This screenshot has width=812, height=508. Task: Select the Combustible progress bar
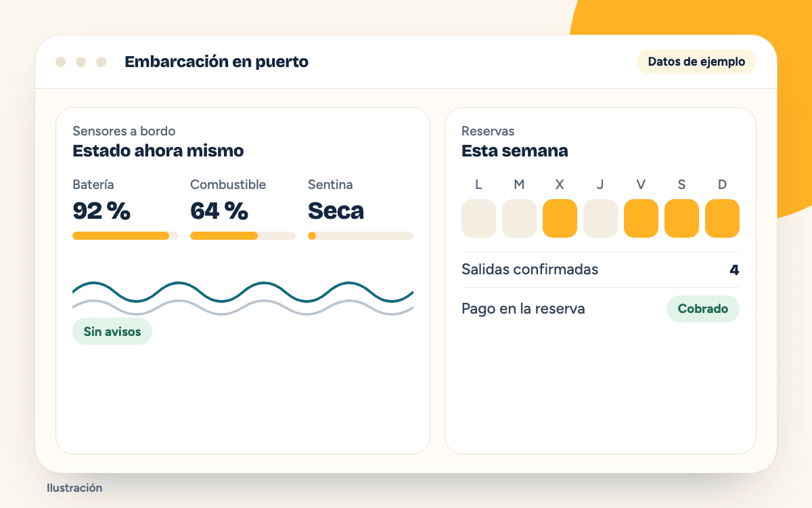pos(243,236)
